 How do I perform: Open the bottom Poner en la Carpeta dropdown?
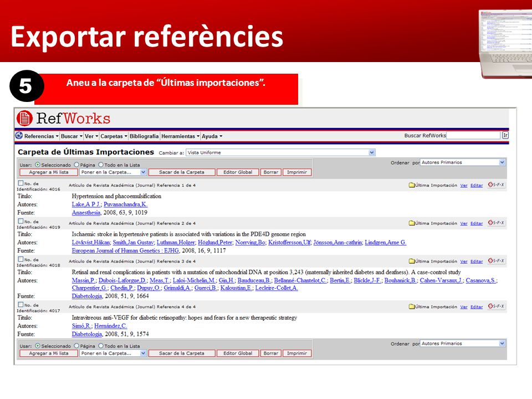point(113,353)
